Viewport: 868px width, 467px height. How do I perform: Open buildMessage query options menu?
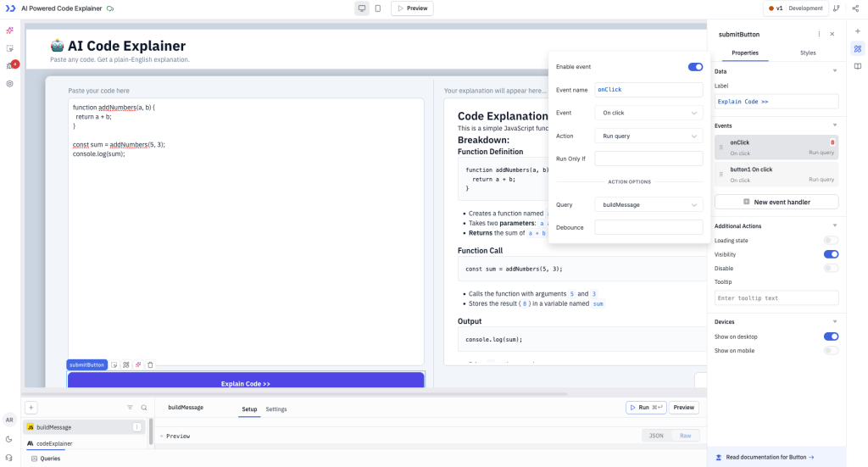[x=136, y=427]
